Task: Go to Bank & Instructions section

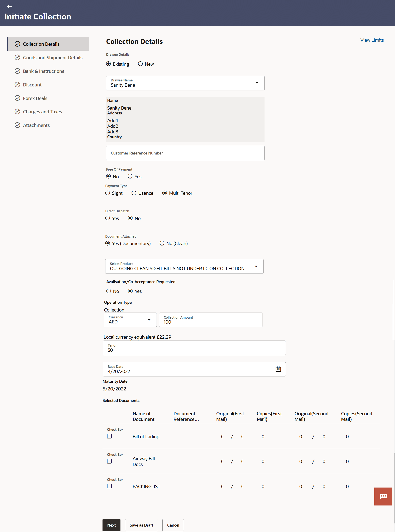Action: pos(43,71)
